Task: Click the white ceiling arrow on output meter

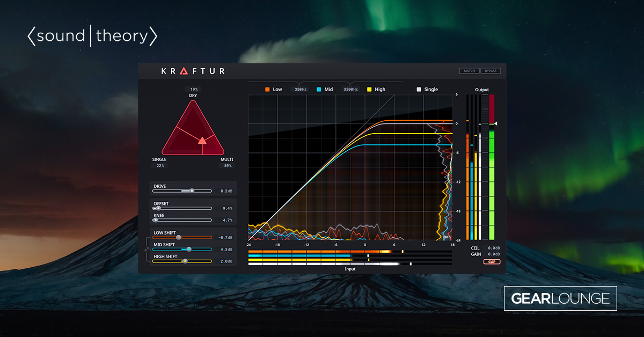Action: pos(496,123)
